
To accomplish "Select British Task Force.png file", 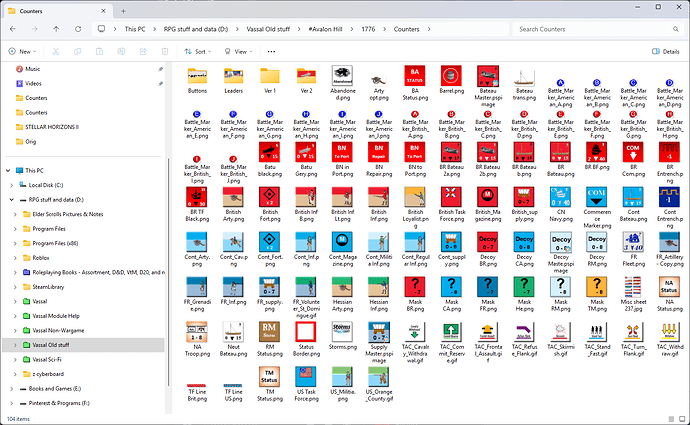I will click(x=451, y=204).
